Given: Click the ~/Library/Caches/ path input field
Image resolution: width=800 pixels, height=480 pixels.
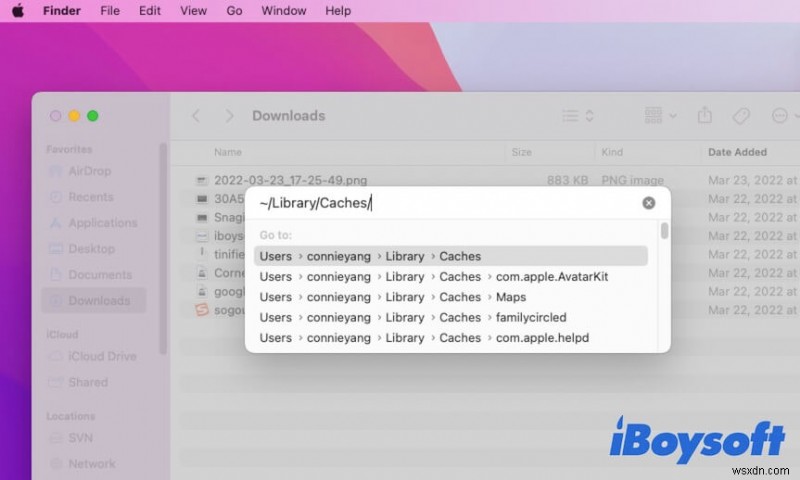Looking at the screenshot, I should click(446, 203).
